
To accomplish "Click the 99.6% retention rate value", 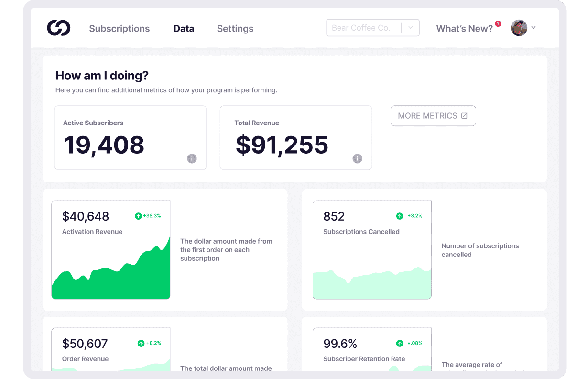I will [340, 344].
